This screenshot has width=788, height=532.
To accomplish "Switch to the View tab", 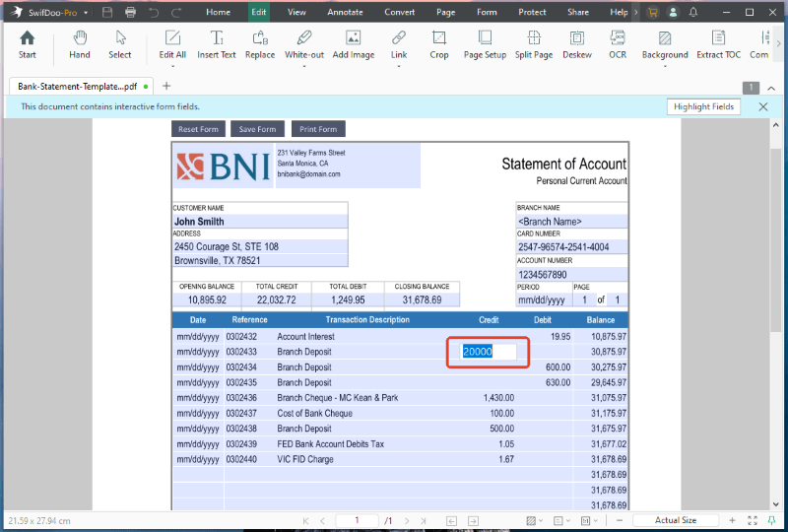I will click(x=296, y=12).
